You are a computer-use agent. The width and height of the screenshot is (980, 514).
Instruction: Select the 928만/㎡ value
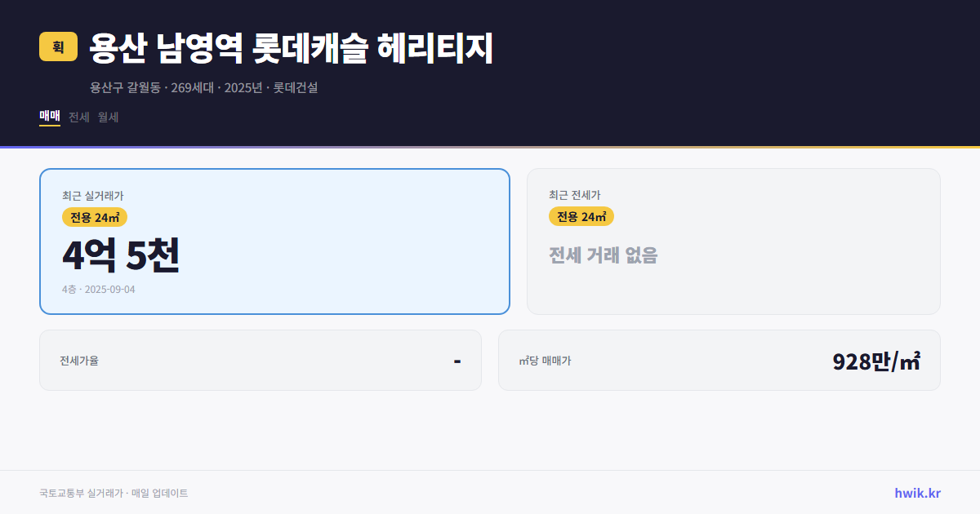(x=876, y=360)
